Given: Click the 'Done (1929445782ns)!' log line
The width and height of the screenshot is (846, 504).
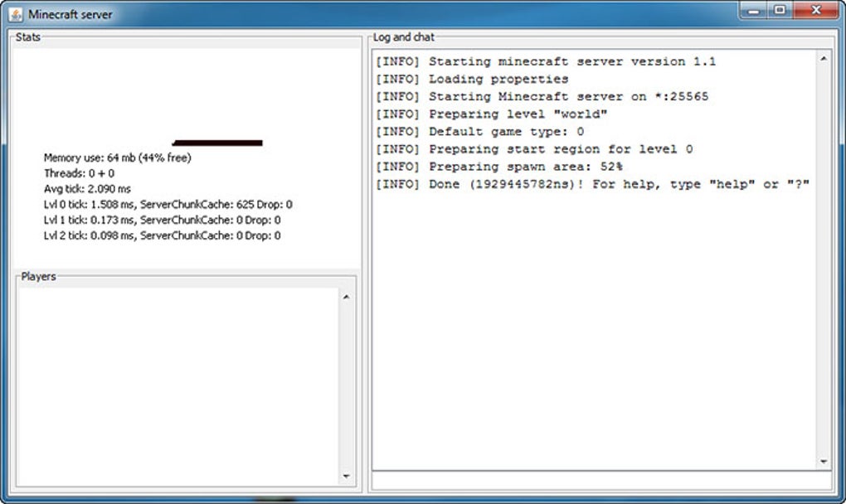Looking at the screenshot, I should click(592, 184).
